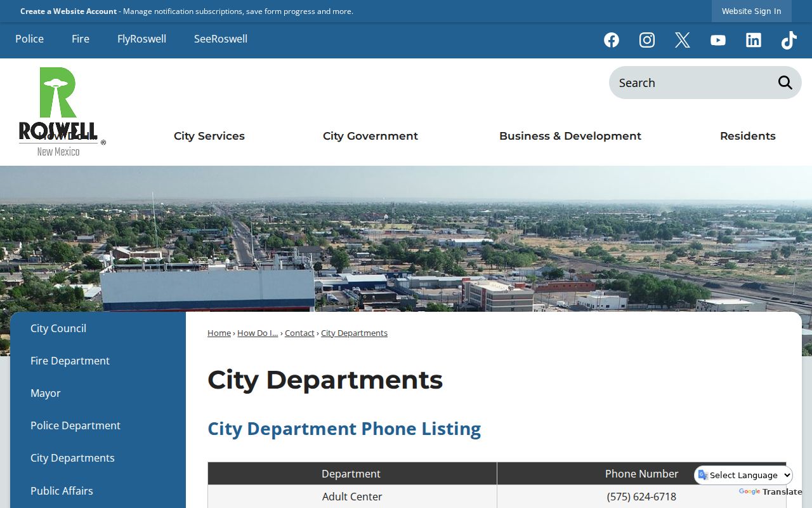Screen dimensions: 812x508
Task: Open the LinkedIn icon in header
Action: click(754, 40)
